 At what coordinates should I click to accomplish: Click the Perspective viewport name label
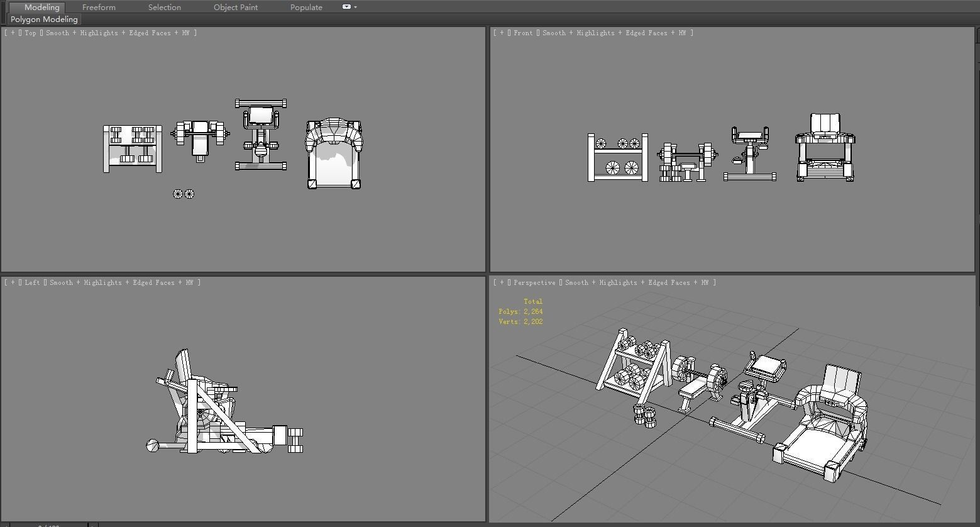point(534,282)
